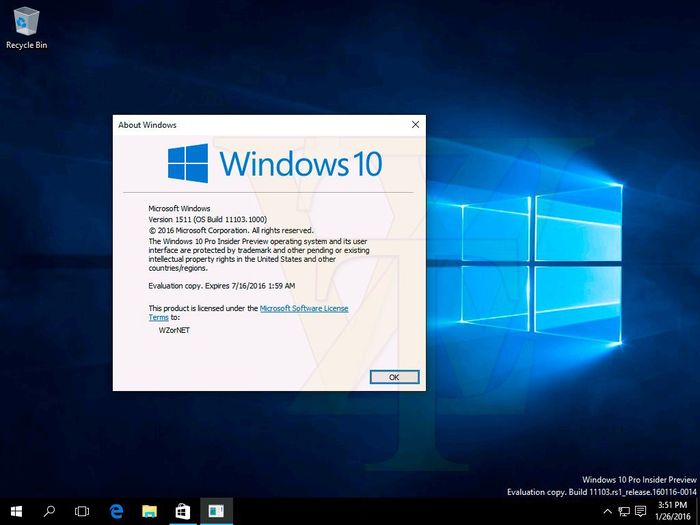Open File Explorer from the taskbar

149,511
